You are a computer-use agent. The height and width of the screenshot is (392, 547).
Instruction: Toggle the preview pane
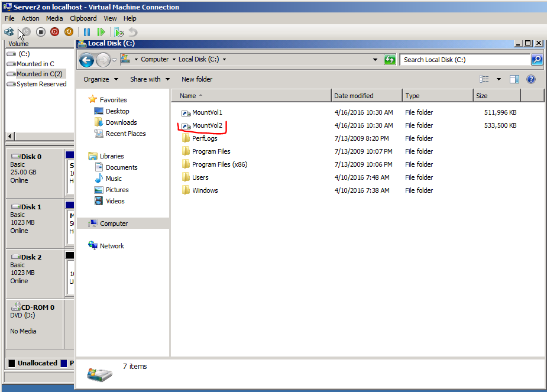[514, 79]
